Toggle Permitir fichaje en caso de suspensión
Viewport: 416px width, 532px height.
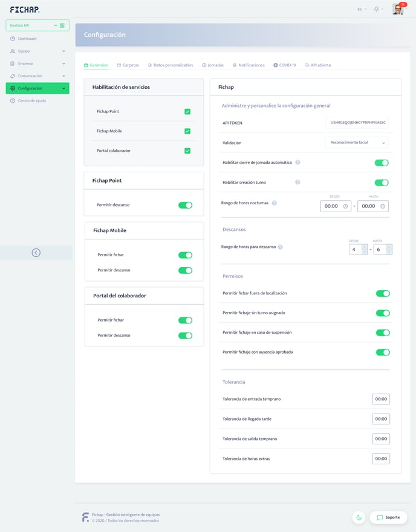pyautogui.click(x=383, y=333)
